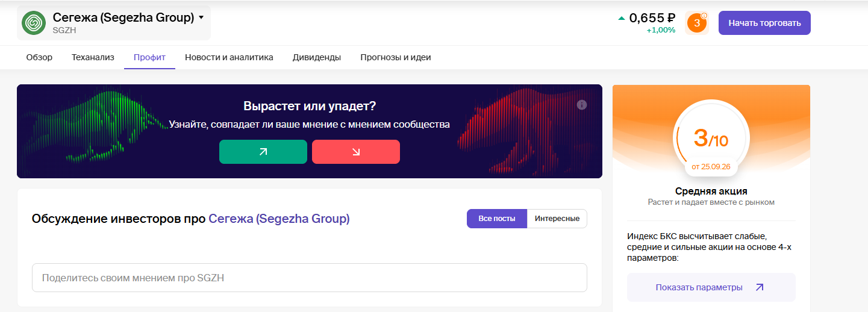
Task: Select the Все посты filter
Action: [497, 219]
